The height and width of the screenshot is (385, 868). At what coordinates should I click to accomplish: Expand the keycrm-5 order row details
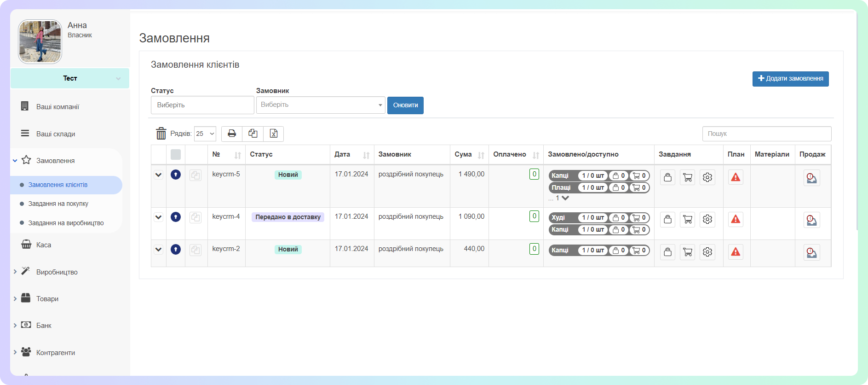tap(159, 175)
